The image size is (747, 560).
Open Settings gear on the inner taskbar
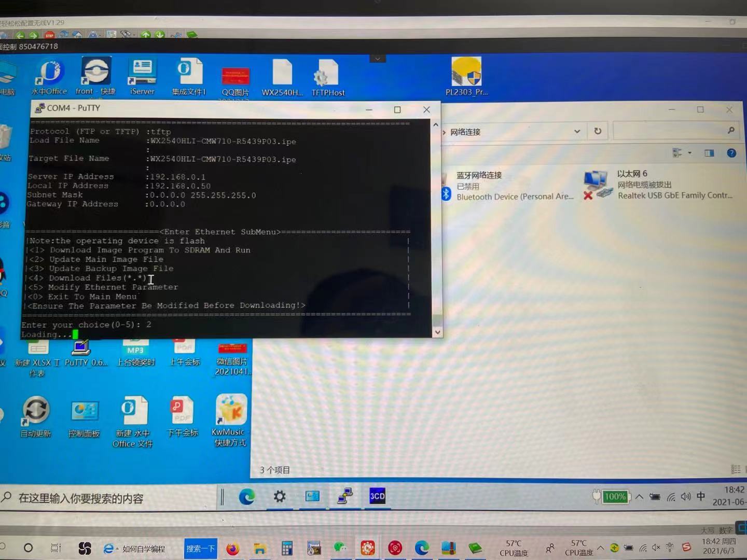[280, 497]
